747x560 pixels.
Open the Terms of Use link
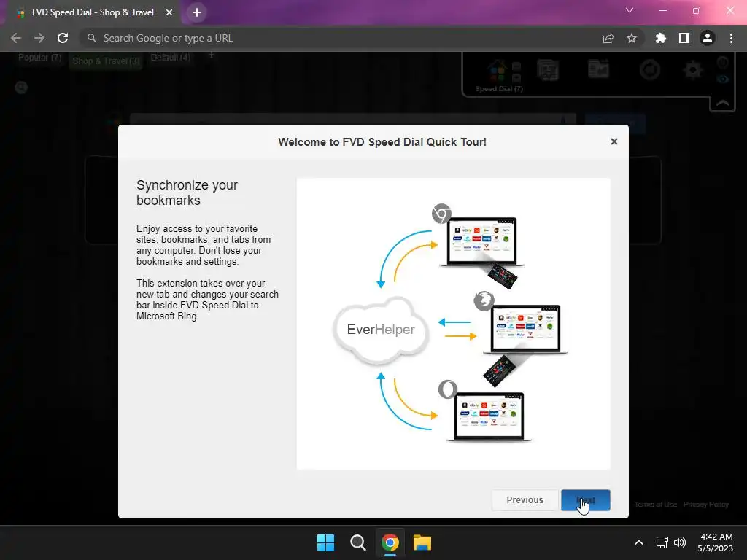(656, 505)
